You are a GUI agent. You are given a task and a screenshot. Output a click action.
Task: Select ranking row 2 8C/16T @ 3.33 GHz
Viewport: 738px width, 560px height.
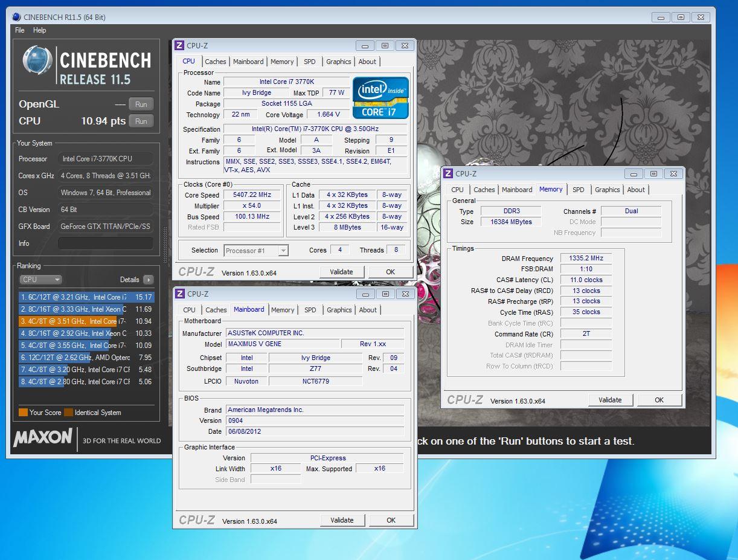tap(86, 309)
